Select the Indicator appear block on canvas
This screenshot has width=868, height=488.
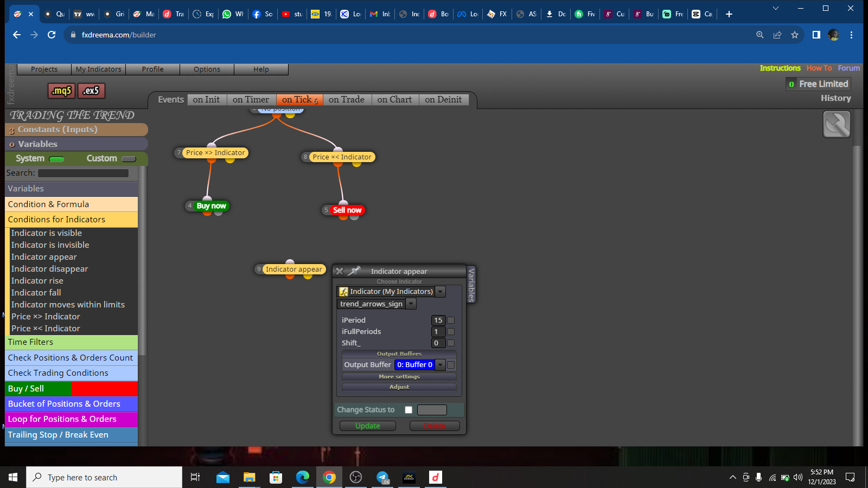click(293, 269)
